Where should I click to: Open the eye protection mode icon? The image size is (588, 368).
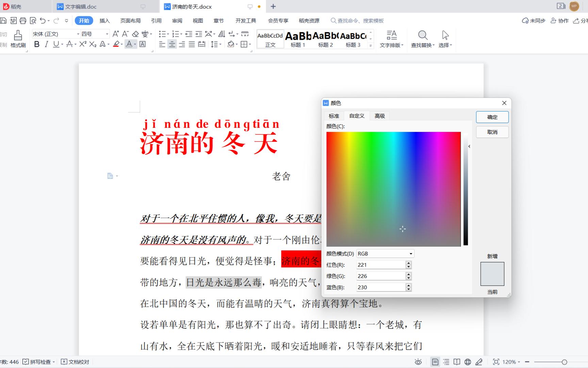418,362
